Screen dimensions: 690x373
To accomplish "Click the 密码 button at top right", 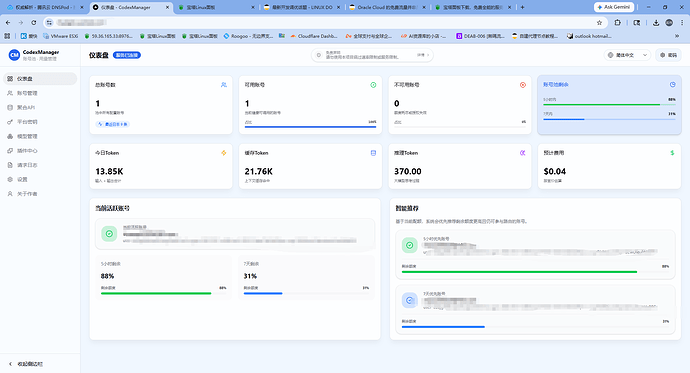I will click(668, 55).
